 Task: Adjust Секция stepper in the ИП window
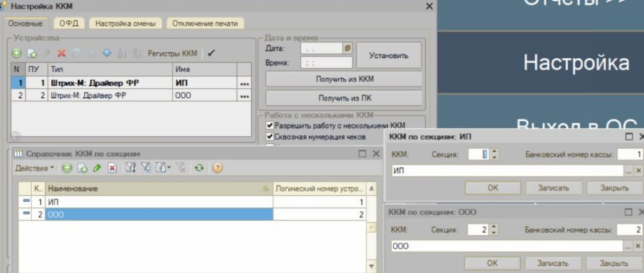click(494, 154)
